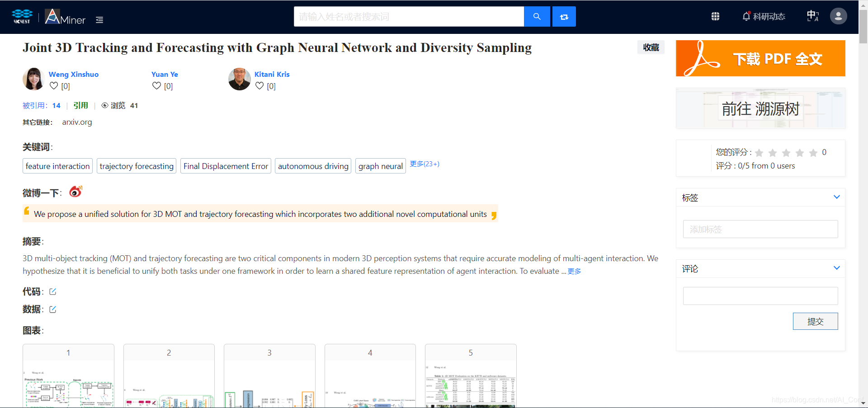This screenshot has width=868, height=408.
Task: Click the paper title heading
Action: [277, 47]
